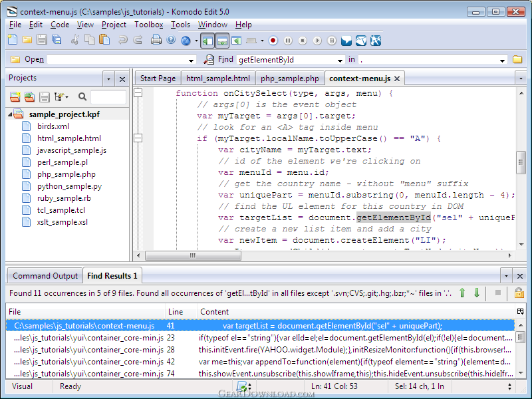The image size is (532, 399).
Task: Click the lock icon in Find Results
Action: (x=519, y=293)
